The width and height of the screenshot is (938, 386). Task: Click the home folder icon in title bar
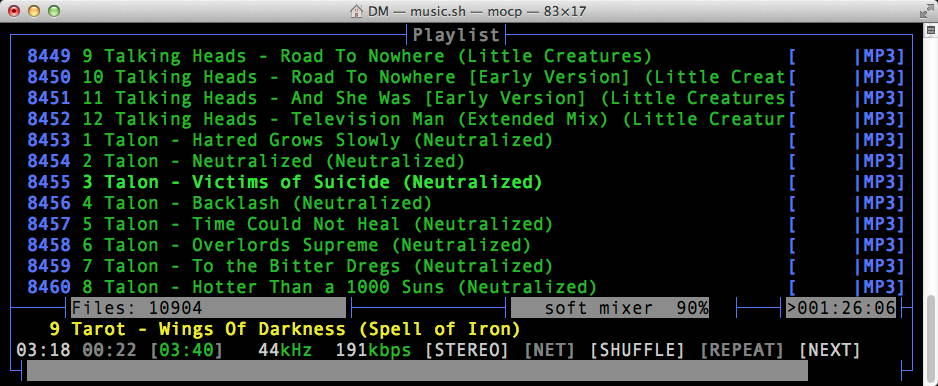pos(356,11)
